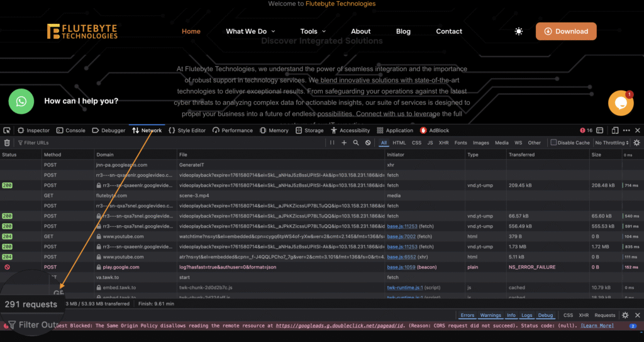Clear network log with trash icon
Screen dimensions: 644x342
pos(7,143)
